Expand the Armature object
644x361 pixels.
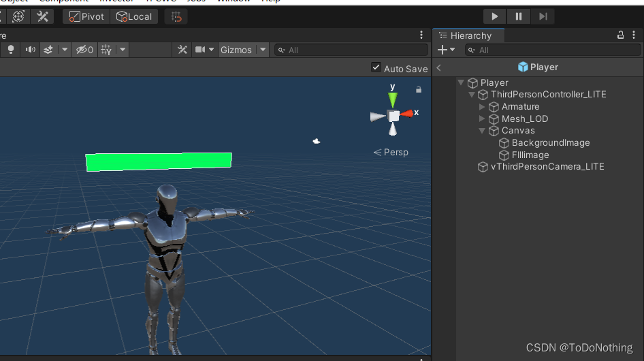click(x=482, y=107)
